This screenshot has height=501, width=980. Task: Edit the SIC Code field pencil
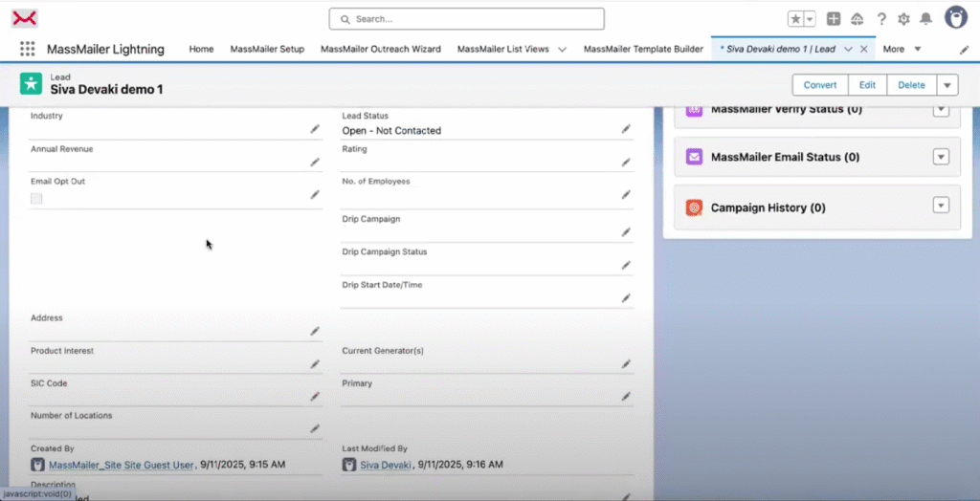(x=315, y=396)
